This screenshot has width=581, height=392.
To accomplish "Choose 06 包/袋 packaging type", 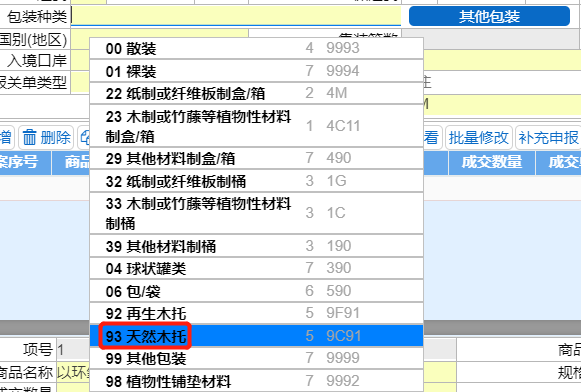I will click(256, 291).
